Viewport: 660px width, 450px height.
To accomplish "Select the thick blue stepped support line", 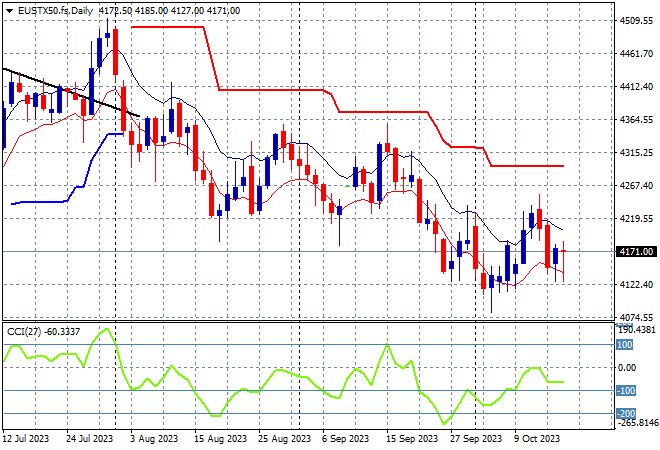I will (x=40, y=203).
